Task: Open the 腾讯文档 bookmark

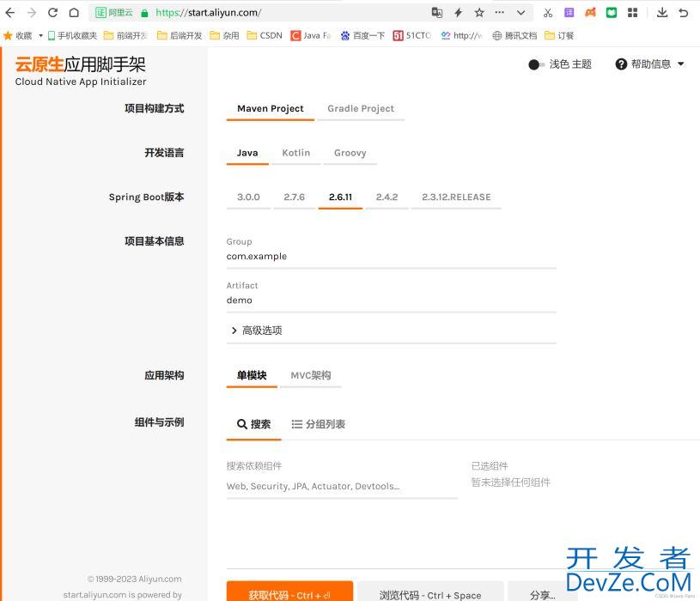Action: (514, 36)
